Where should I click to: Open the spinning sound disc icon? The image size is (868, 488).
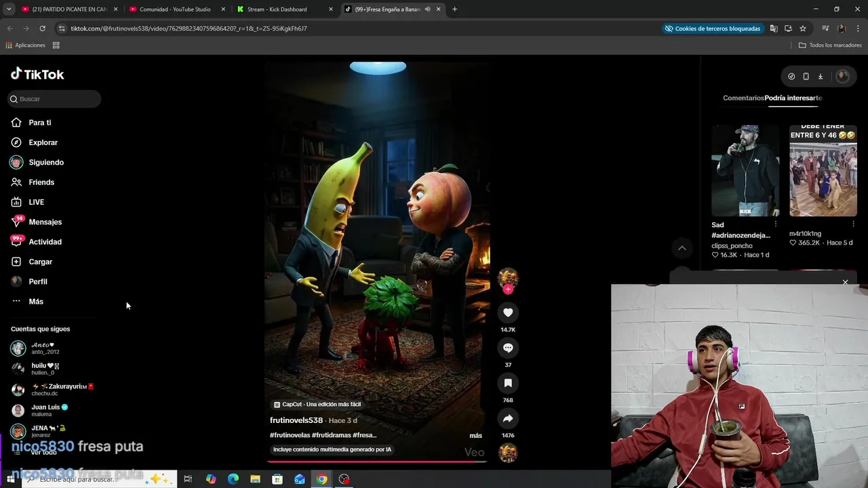[x=508, y=453]
